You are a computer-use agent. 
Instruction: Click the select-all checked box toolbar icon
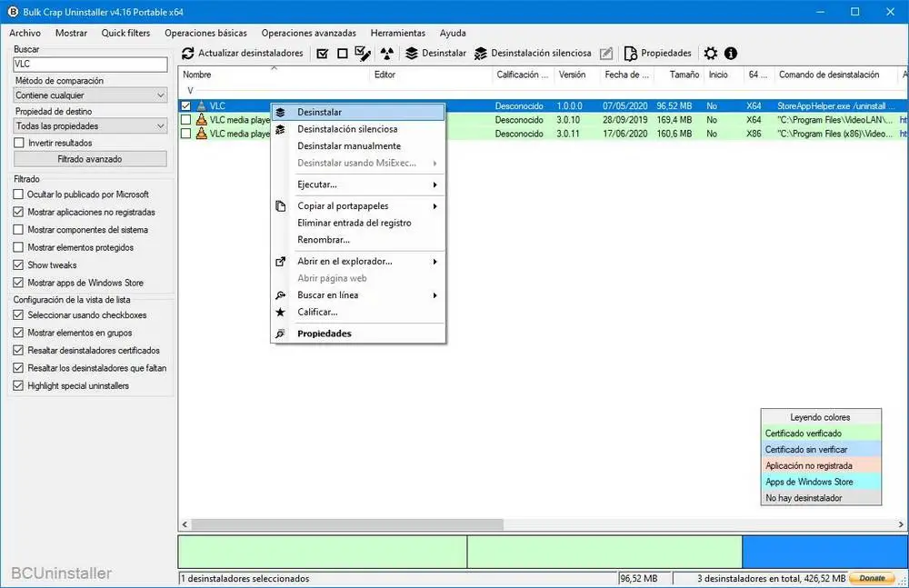click(x=323, y=54)
